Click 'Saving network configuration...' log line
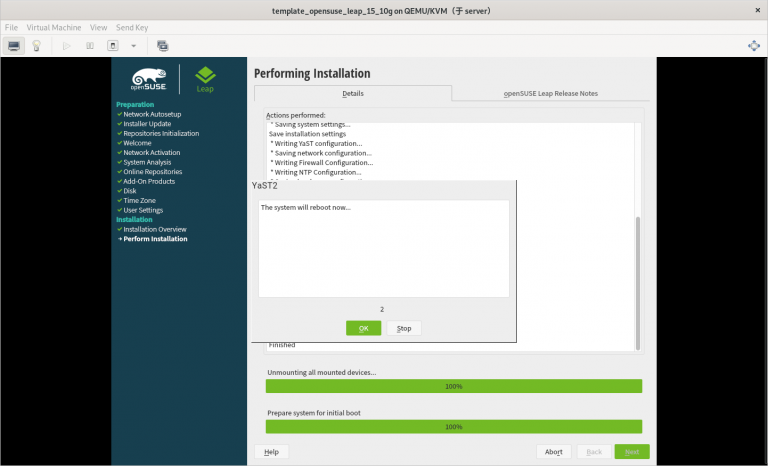The width and height of the screenshot is (768, 466). tap(323, 153)
